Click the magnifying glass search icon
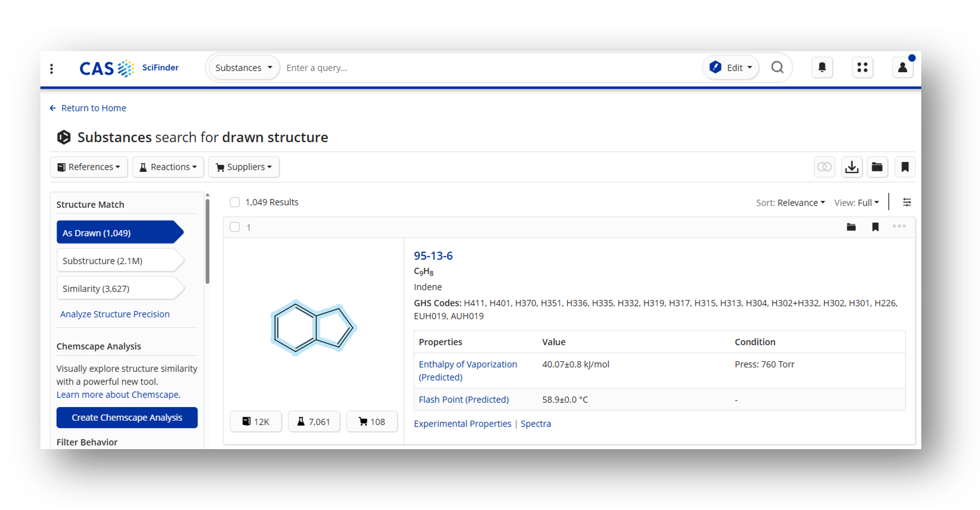 coord(777,67)
